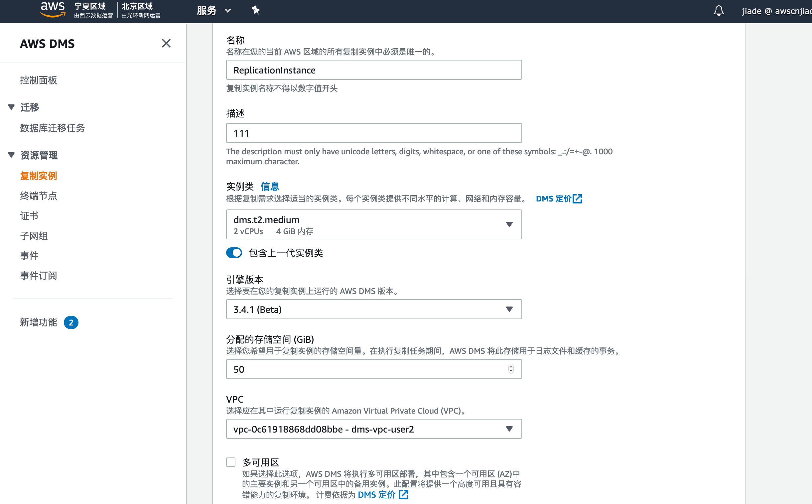Collapse the 资源管理 sidebar section
Image resolution: width=812 pixels, height=504 pixels.
[x=11, y=155]
